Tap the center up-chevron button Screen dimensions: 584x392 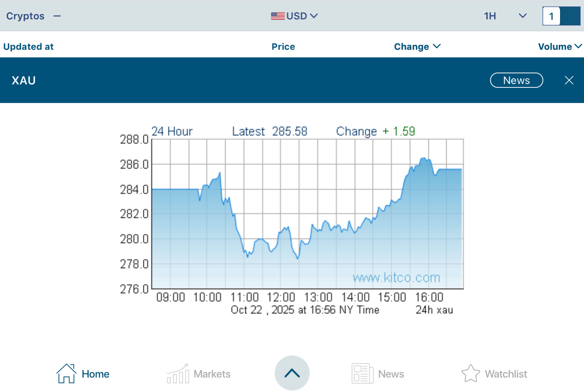(292, 373)
